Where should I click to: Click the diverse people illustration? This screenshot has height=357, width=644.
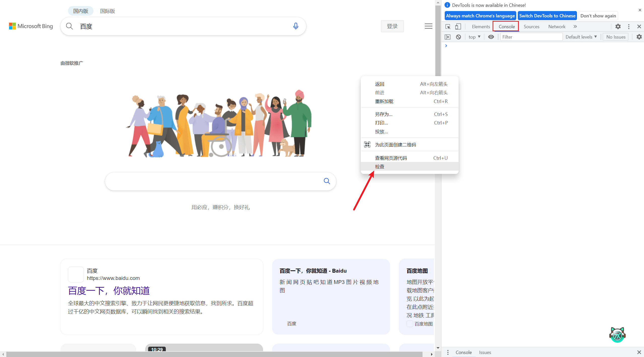coord(219,123)
